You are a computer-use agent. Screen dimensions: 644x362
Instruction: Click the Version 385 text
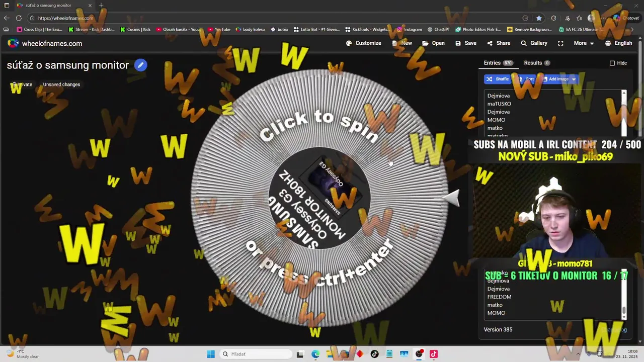pyautogui.click(x=498, y=330)
